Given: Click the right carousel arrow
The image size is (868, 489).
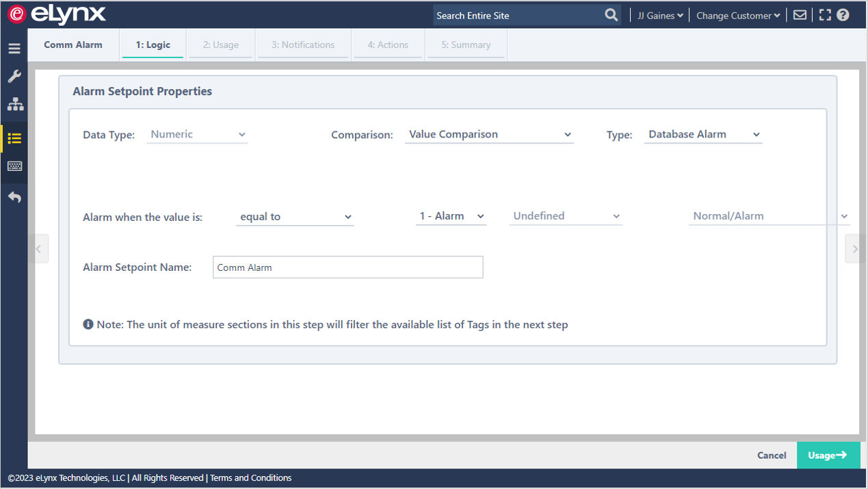Looking at the screenshot, I should click(x=854, y=249).
